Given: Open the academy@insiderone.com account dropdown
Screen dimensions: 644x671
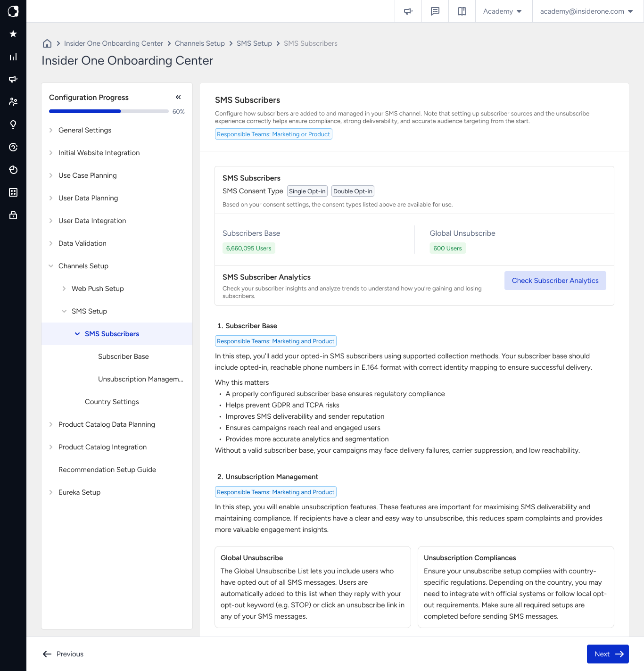Looking at the screenshot, I should (586, 11).
